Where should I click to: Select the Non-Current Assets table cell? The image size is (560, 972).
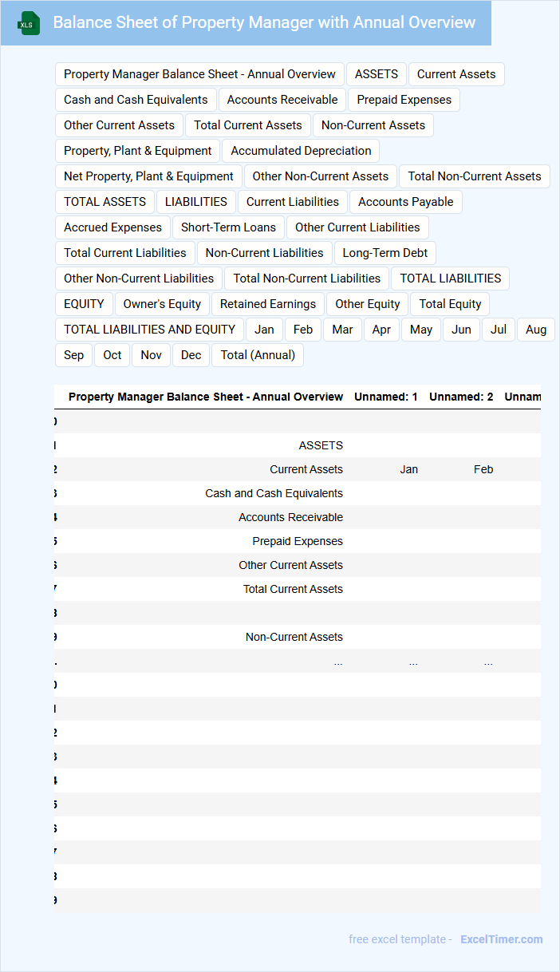click(294, 637)
